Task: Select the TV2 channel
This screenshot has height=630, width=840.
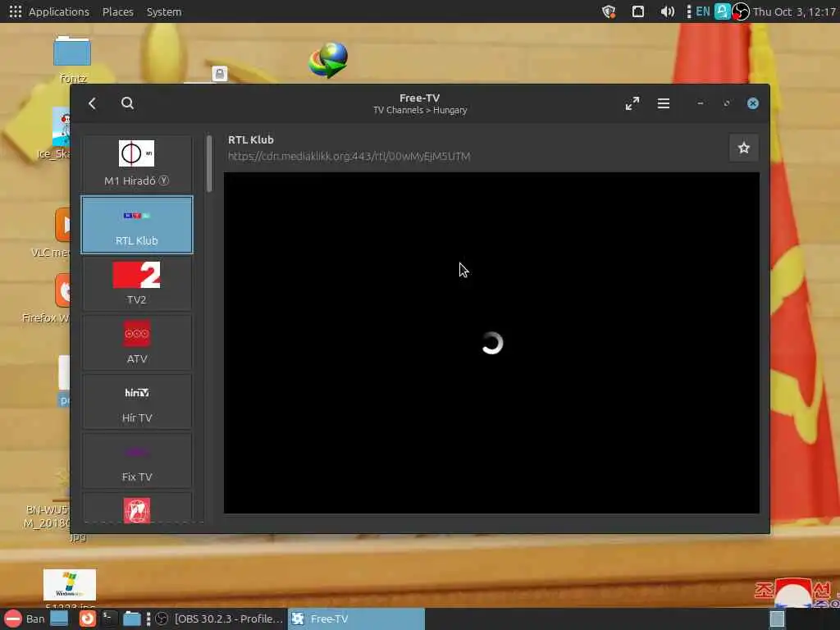Action: [137, 284]
